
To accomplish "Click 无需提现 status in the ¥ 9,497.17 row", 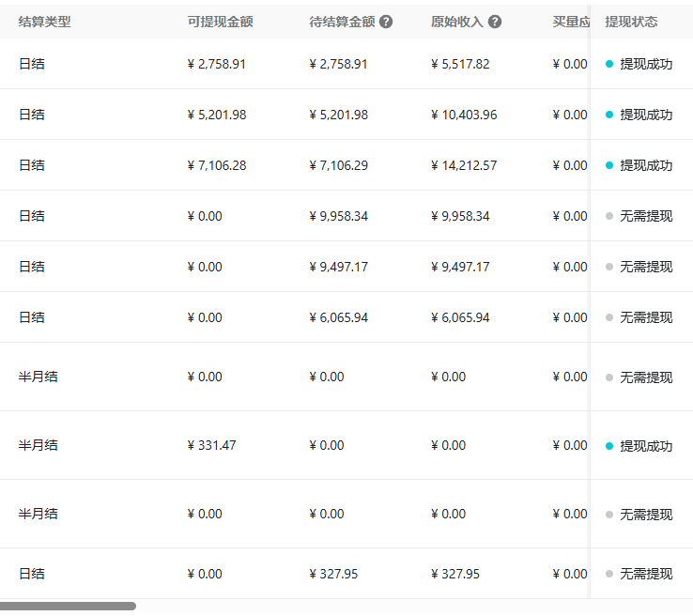I will pyautogui.click(x=639, y=268).
